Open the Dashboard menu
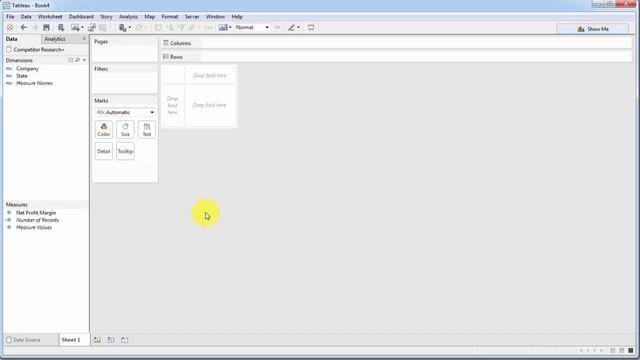The width and height of the screenshot is (640, 360). click(x=81, y=17)
